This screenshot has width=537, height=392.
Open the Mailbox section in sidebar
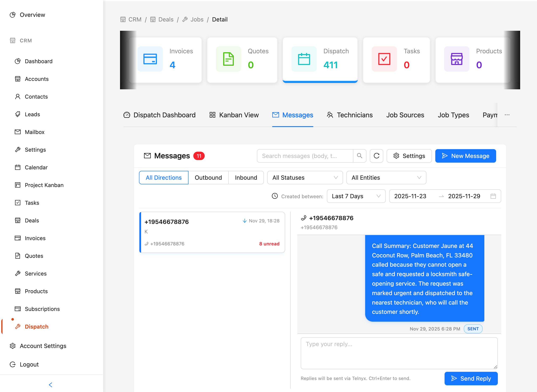pos(34,132)
